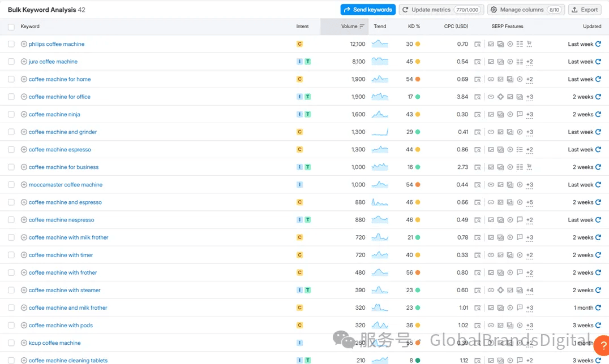609x364 pixels.
Task: Check the coffee machine nespresso row
Action: coord(11,220)
